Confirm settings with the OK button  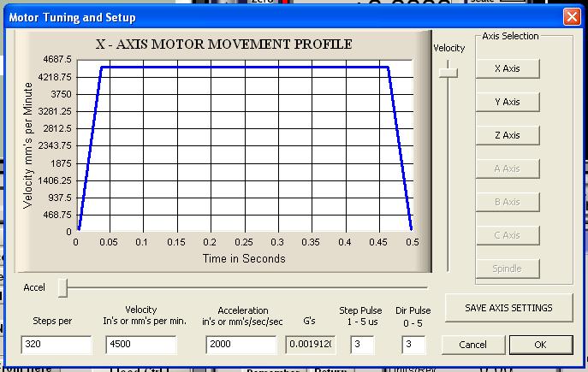[x=540, y=345]
